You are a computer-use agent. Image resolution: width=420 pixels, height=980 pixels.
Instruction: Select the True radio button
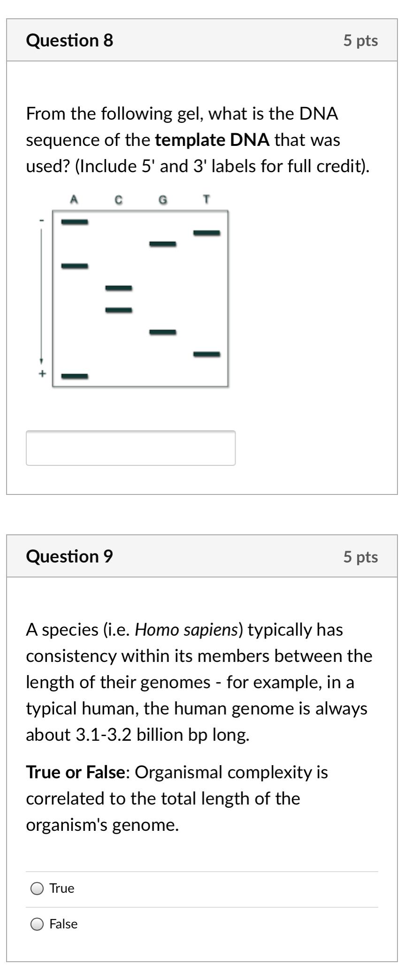pyautogui.click(x=37, y=889)
